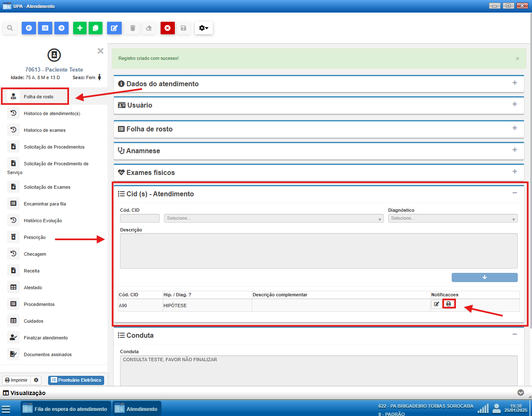This screenshot has height=416, width=532.
Task: Open the gear settings dropdown in toolbar
Action: tap(204, 28)
